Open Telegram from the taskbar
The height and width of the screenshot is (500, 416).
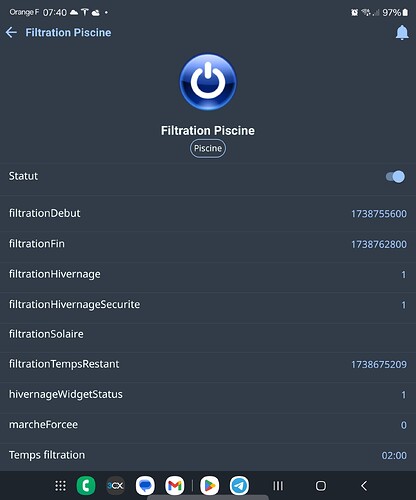(x=239, y=486)
